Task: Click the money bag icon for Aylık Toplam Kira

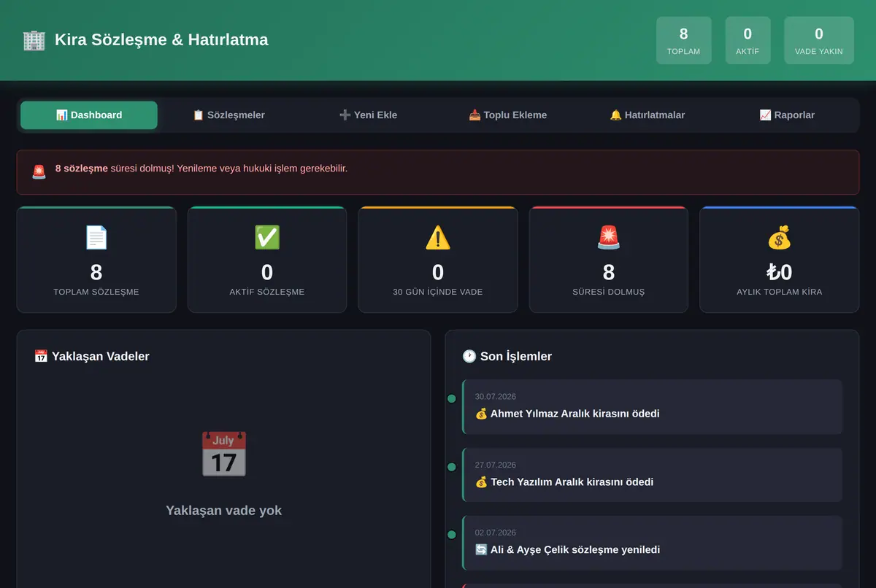Action: pyautogui.click(x=780, y=237)
